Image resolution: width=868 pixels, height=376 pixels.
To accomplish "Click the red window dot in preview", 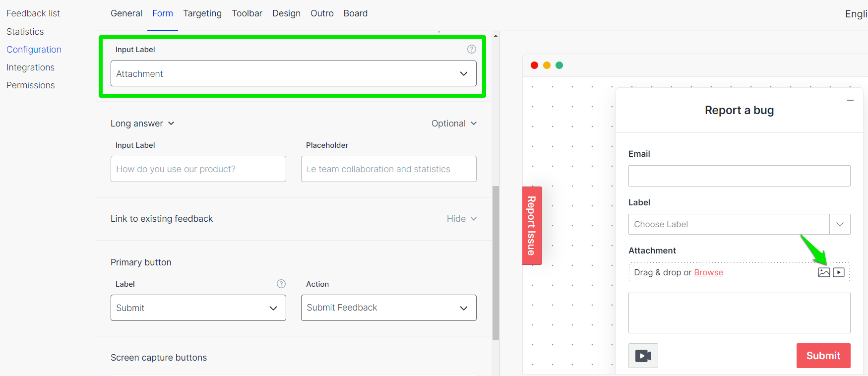I will (x=534, y=65).
